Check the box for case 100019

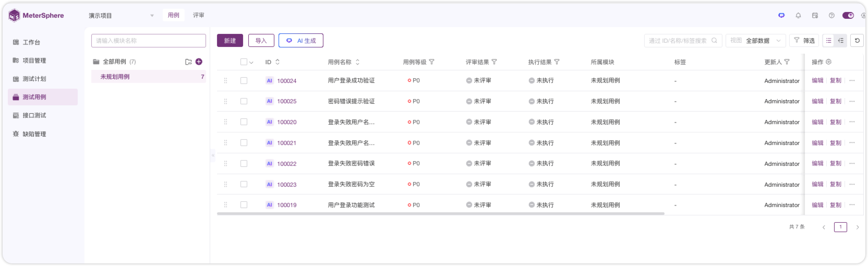(x=244, y=205)
